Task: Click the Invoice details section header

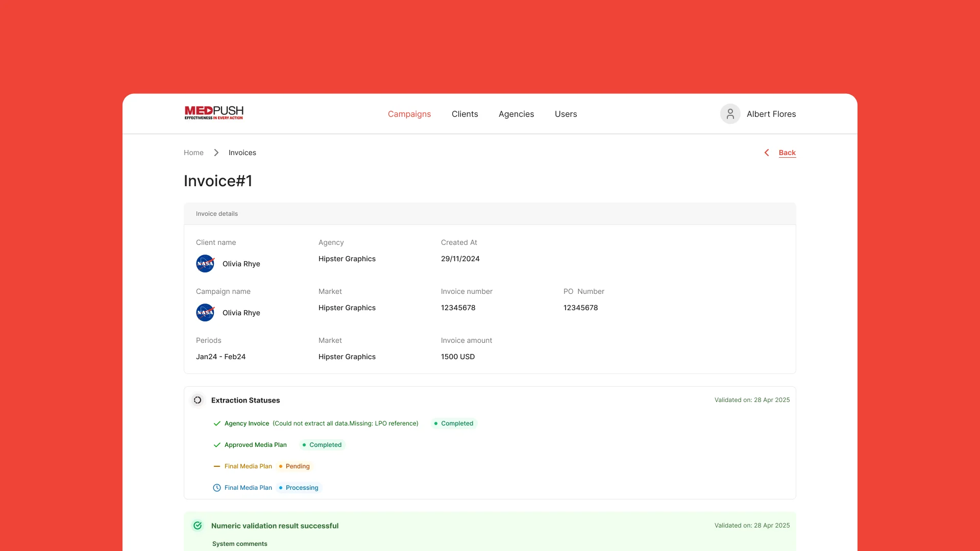Action: (490, 214)
